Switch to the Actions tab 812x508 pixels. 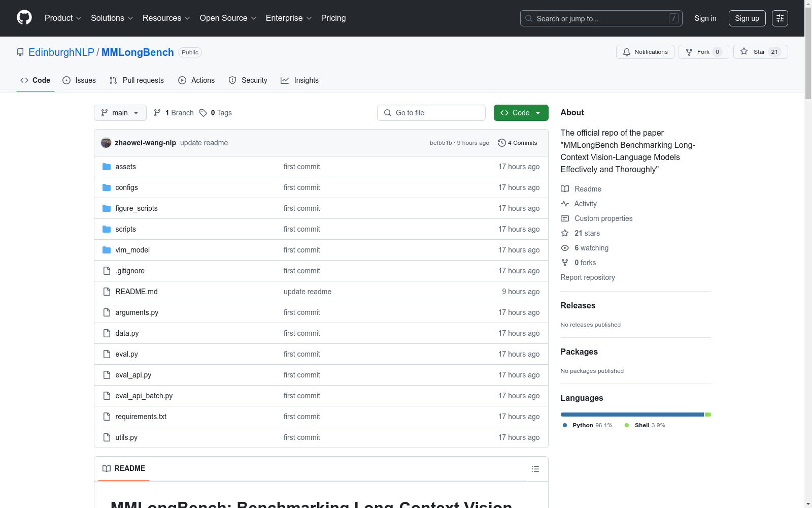pos(196,80)
